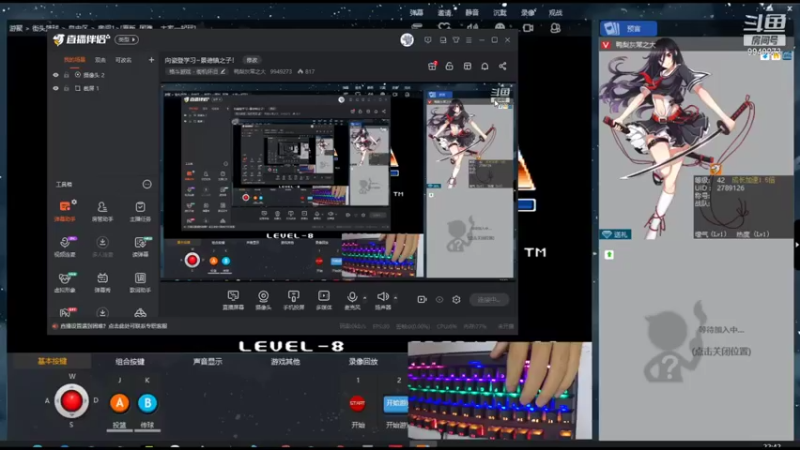Screen dimensions: 800x450
Task: Toggle the preview eye icon near settings
Action: click(x=439, y=299)
